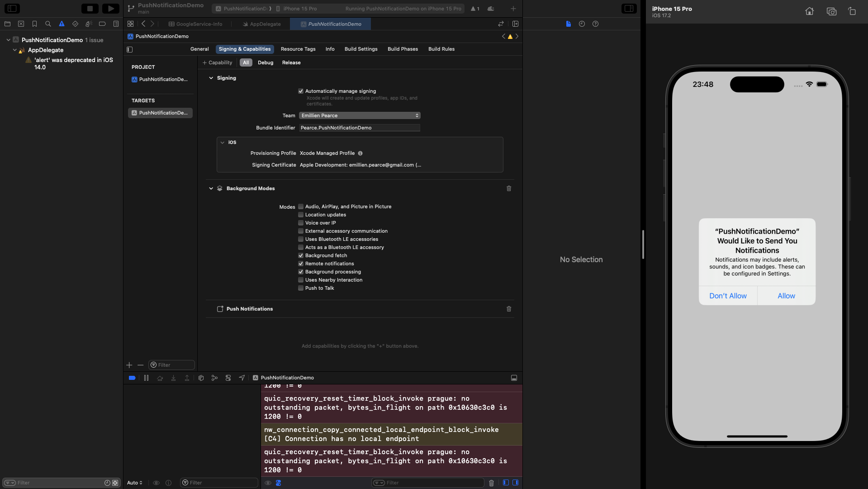The image size is (868, 489).
Task: Switch to the Build Settings tab
Action: 360,49
